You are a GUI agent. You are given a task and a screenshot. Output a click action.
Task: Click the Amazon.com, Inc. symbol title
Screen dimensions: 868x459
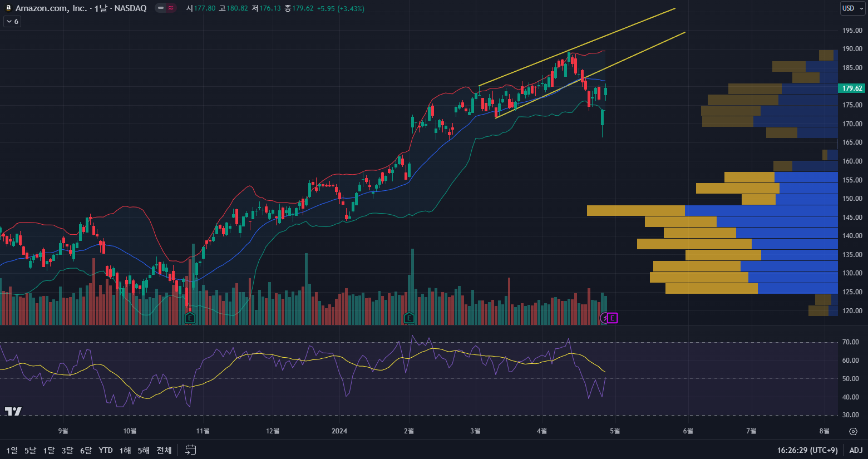point(51,8)
